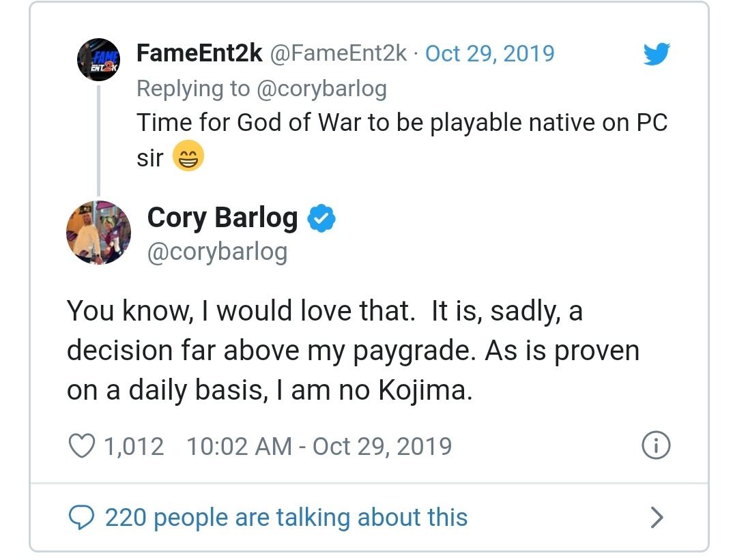Open the FameEnt2k display name link
This screenshot has width=733, height=560.
[199, 53]
